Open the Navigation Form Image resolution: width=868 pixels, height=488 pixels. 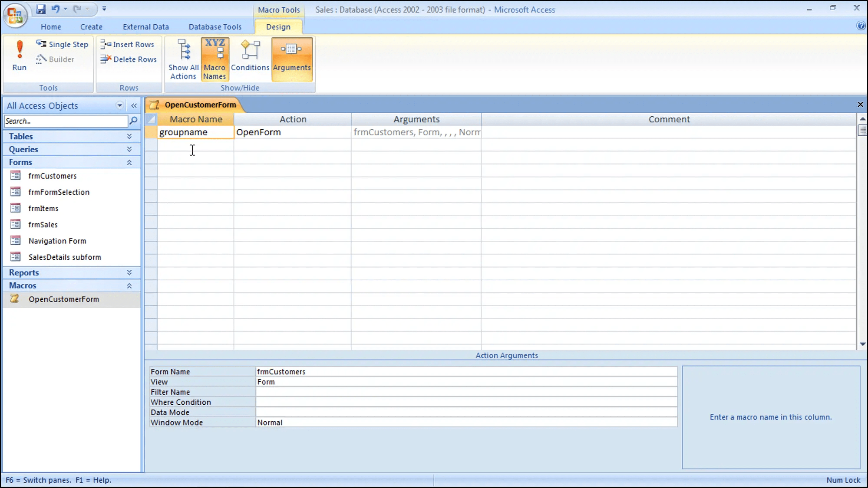pos(57,240)
